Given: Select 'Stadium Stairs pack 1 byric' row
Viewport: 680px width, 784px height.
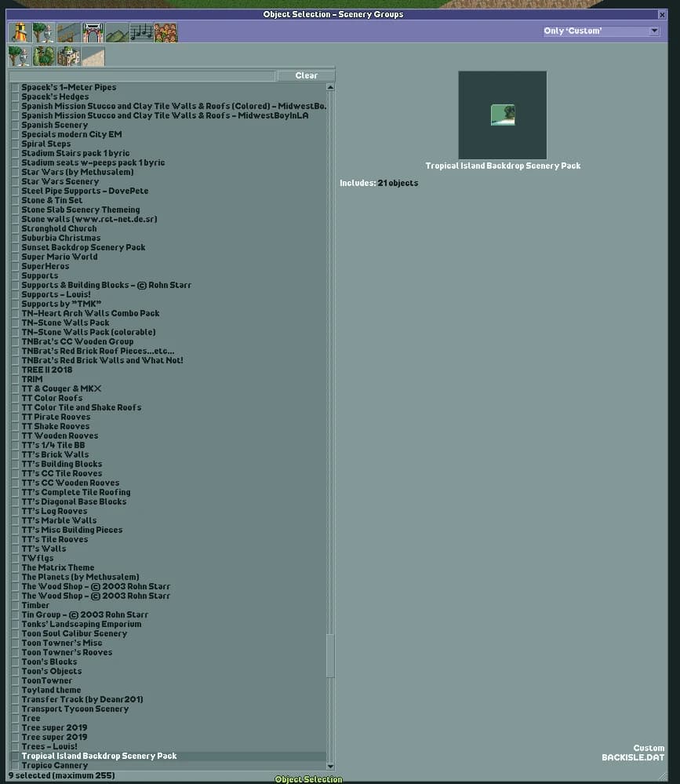Looking at the screenshot, I should [x=169, y=154].
